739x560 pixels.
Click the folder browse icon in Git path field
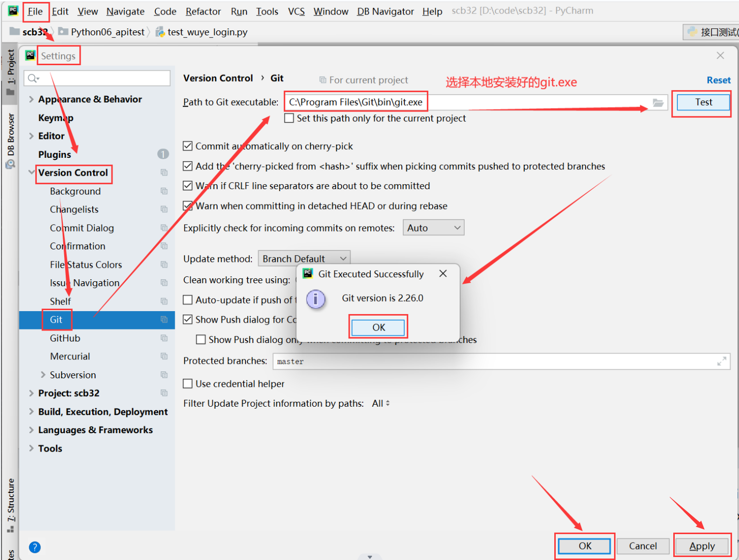tap(658, 103)
